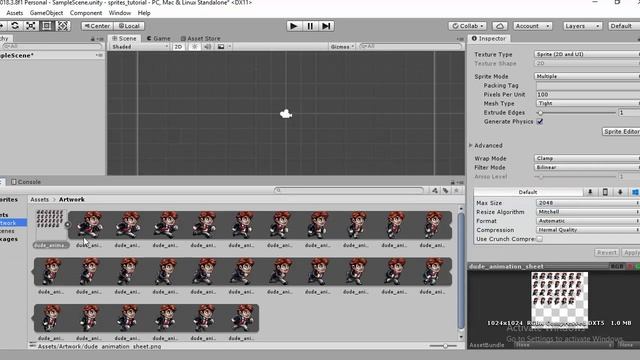Click the RGB channel preview button

(616, 266)
